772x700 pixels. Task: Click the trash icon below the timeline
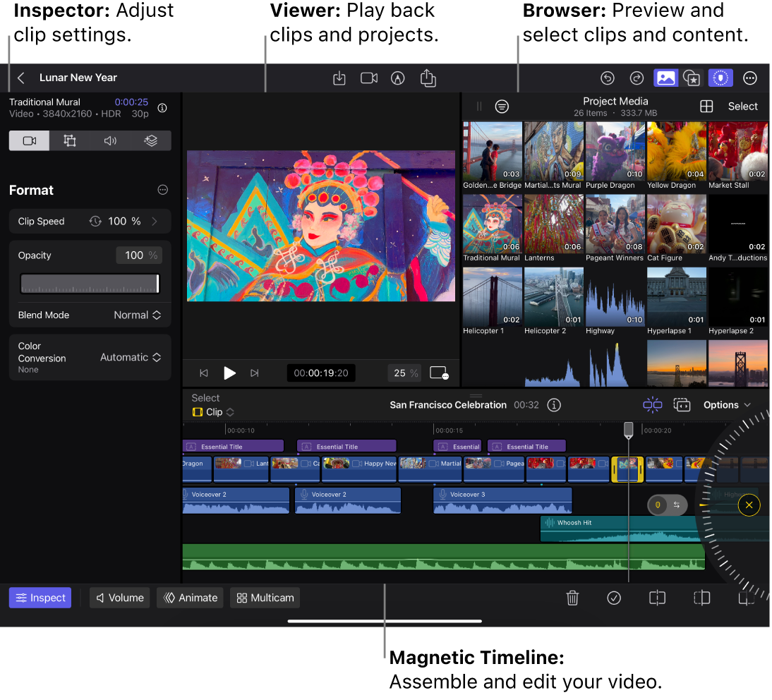coord(572,598)
